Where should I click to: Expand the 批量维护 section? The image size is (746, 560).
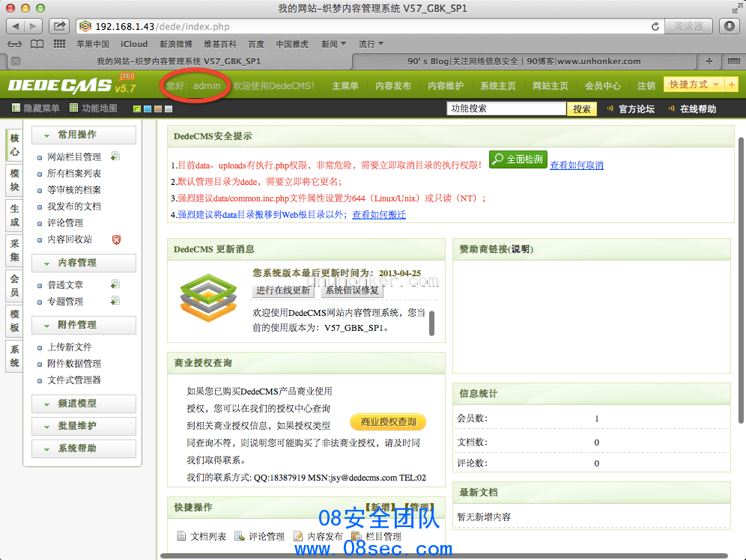pos(84,426)
